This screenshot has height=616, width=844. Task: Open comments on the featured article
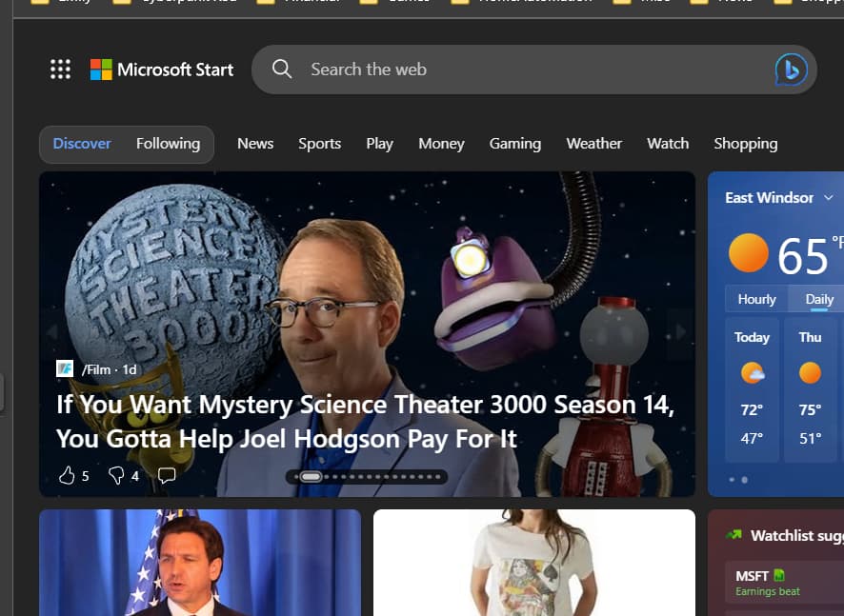(167, 475)
